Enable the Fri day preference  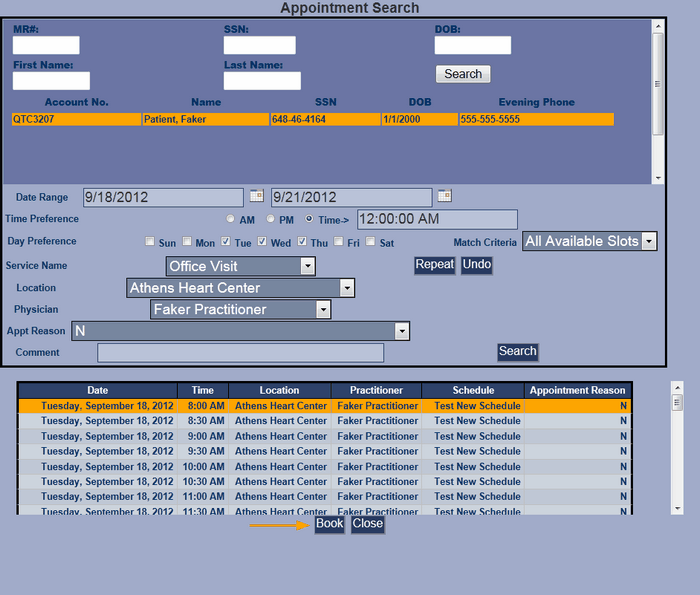pos(339,242)
